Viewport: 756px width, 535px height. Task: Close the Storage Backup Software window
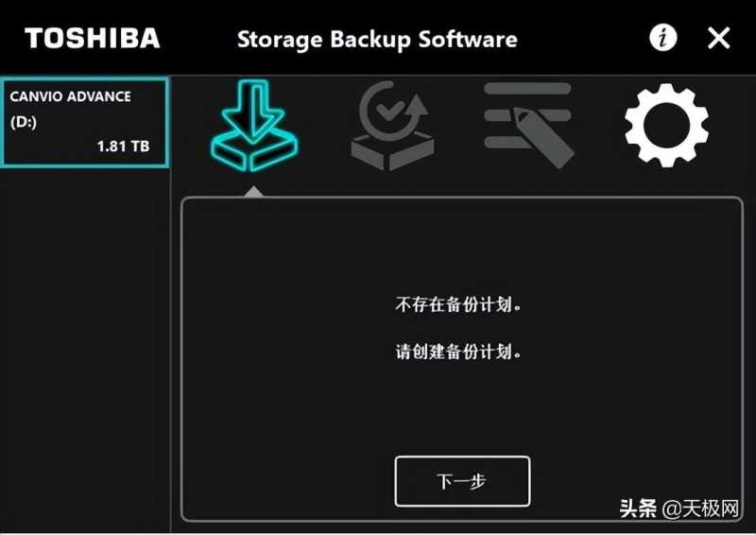pos(718,38)
